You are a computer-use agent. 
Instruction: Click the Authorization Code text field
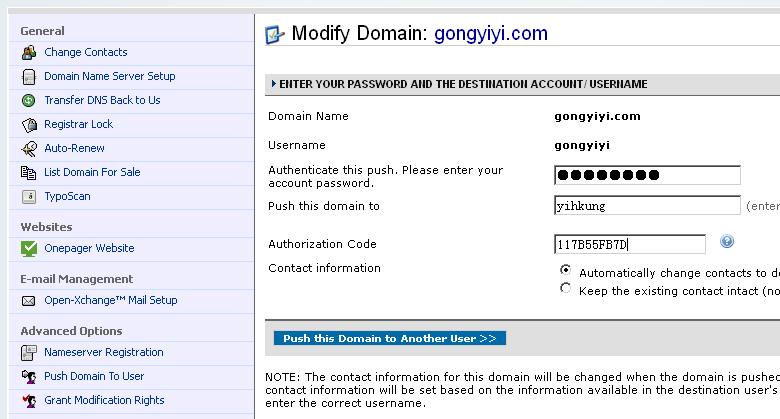(630, 244)
